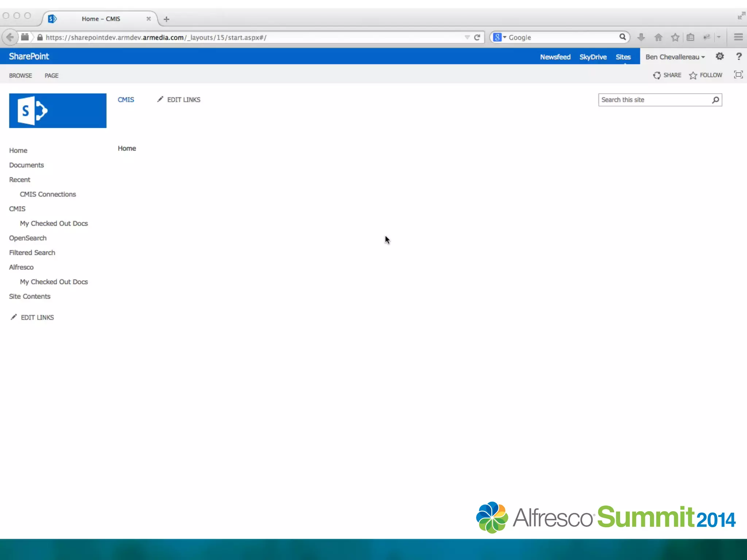
Task: Toggle focus on content icon
Action: (738, 75)
